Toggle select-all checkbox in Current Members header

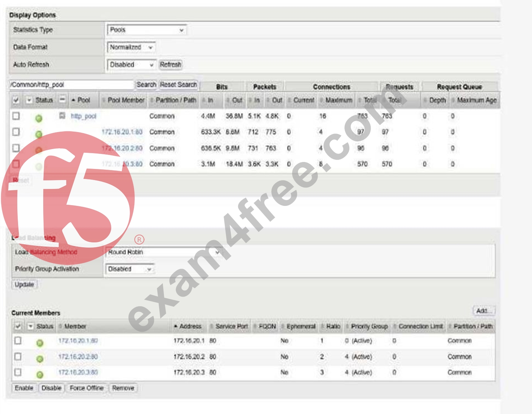point(18,326)
